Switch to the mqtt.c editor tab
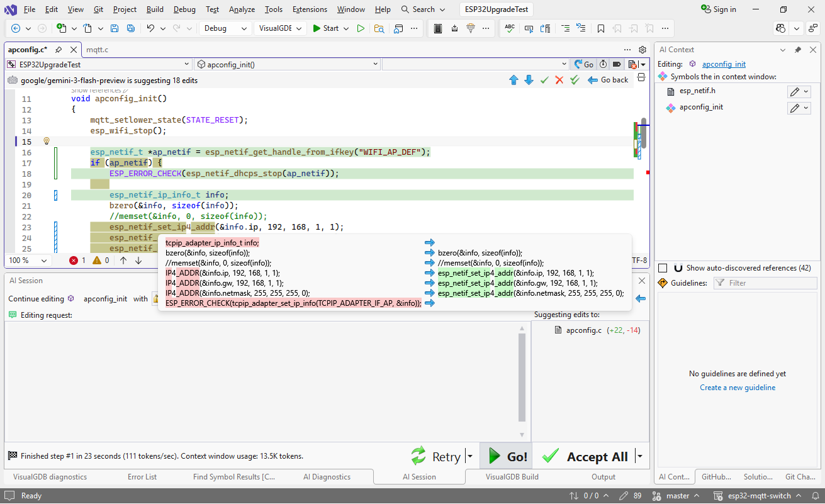Viewport: 825px width, 504px height. click(x=97, y=50)
